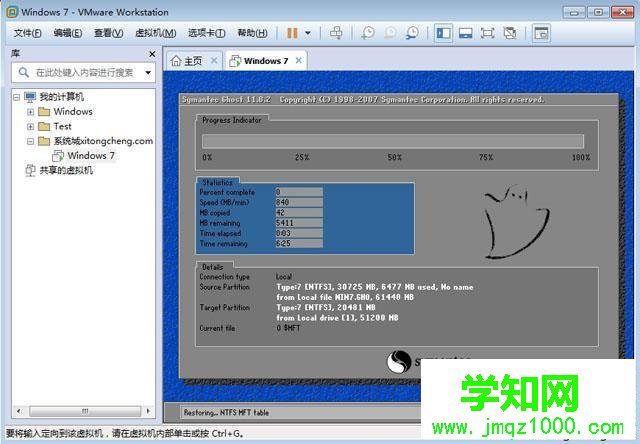
Task: Close the 库 library panel
Action: (x=152, y=54)
